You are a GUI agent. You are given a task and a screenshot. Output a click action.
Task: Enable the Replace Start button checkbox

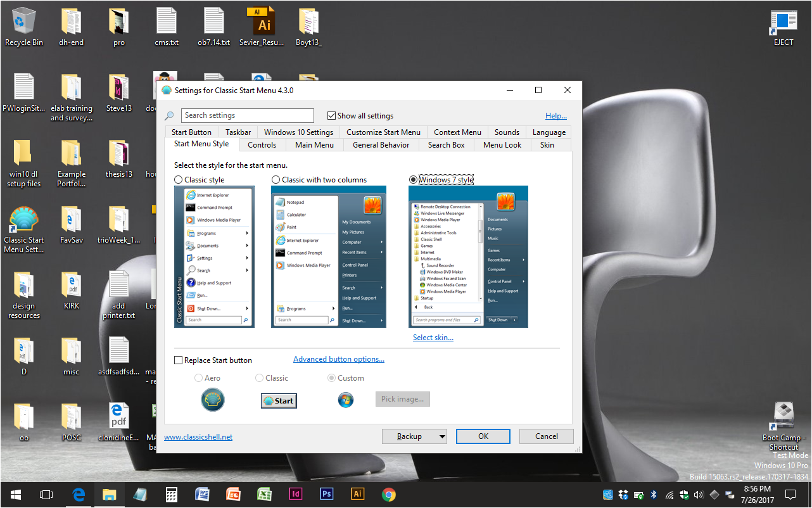(x=179, y=360)
